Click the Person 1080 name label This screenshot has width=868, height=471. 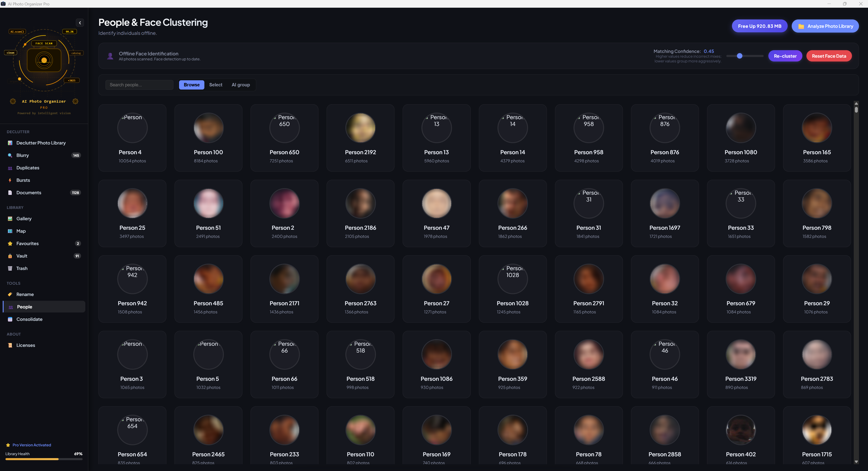(741, 152)
